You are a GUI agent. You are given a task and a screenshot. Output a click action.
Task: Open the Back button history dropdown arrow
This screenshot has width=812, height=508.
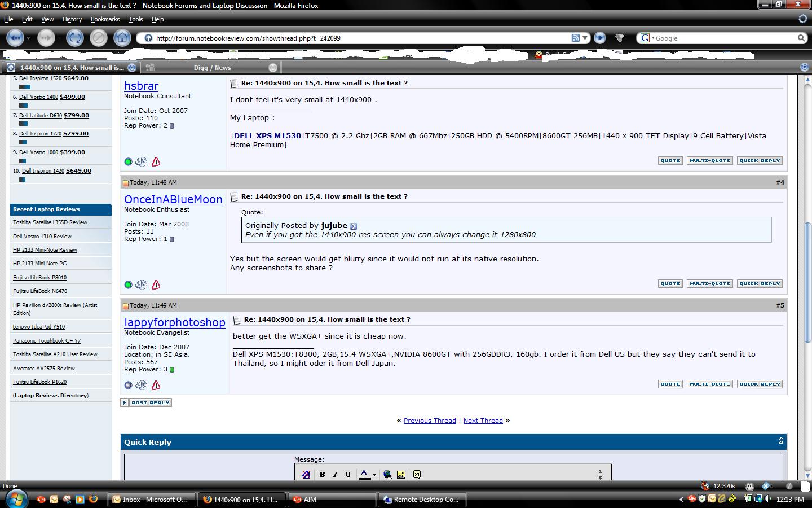(x=28, y=38)
